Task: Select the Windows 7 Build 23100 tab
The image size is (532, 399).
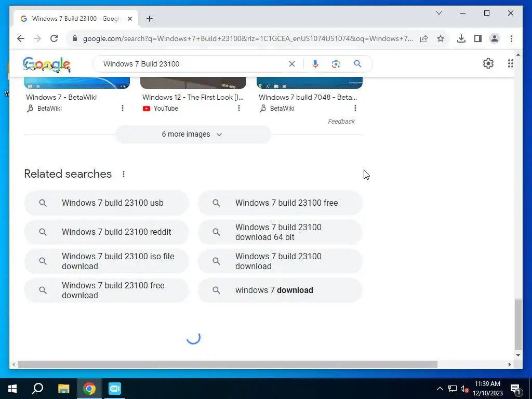Action: click(x=75, y=19)
